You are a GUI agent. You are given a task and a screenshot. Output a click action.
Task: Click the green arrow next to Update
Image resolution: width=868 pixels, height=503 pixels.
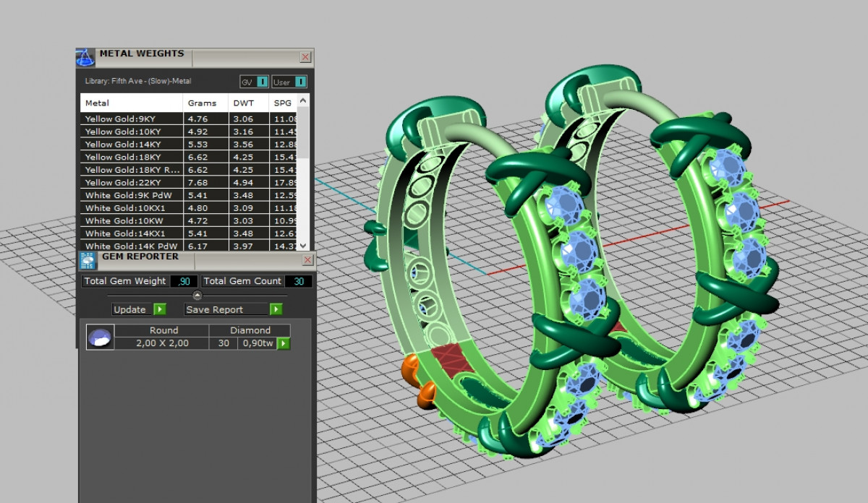pyautogui.click(x=159, y=309)
